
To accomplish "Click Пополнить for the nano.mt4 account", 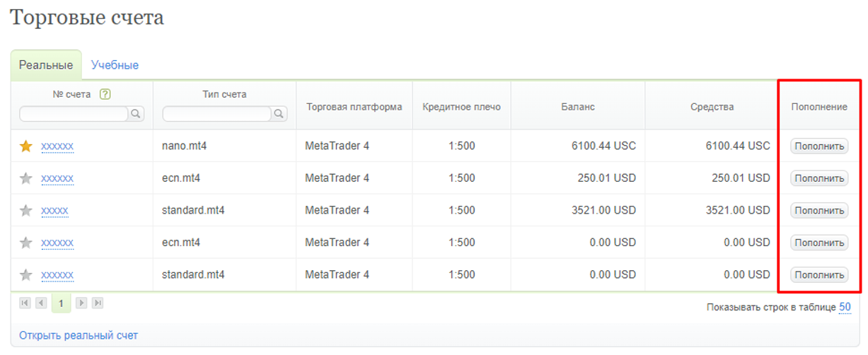I will 819,146.
